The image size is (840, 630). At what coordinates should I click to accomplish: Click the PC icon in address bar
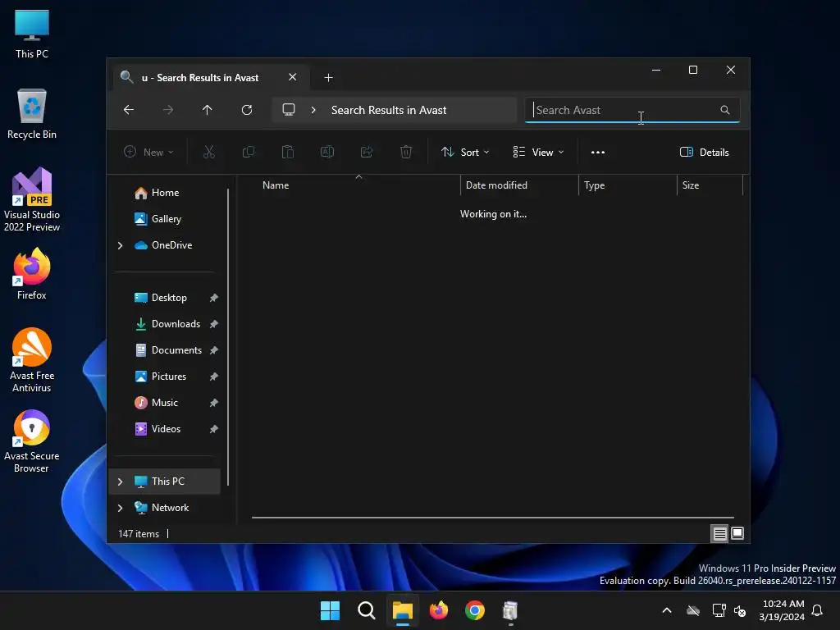(x=289, y=110)
